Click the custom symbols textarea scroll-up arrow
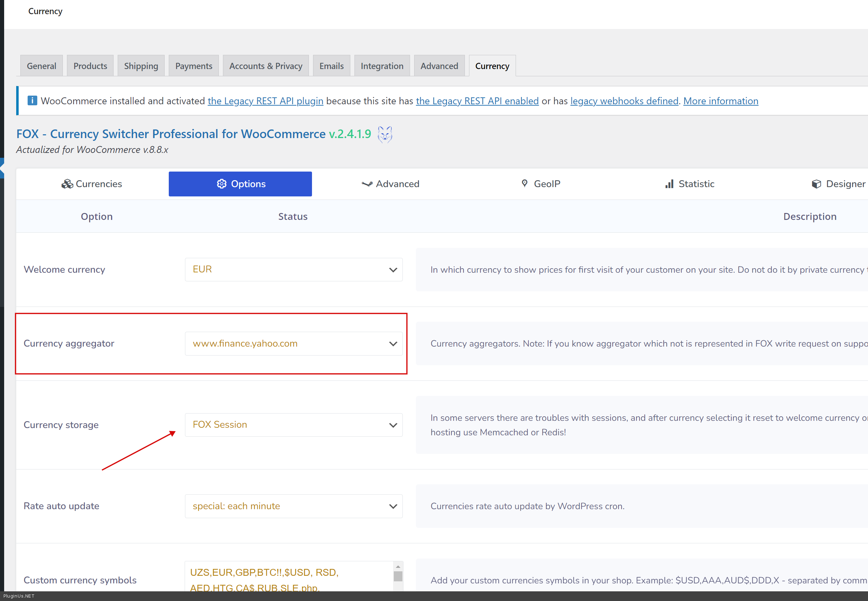Image resolution: width=868 pixels, height=601 pixels. coord(398,567)
